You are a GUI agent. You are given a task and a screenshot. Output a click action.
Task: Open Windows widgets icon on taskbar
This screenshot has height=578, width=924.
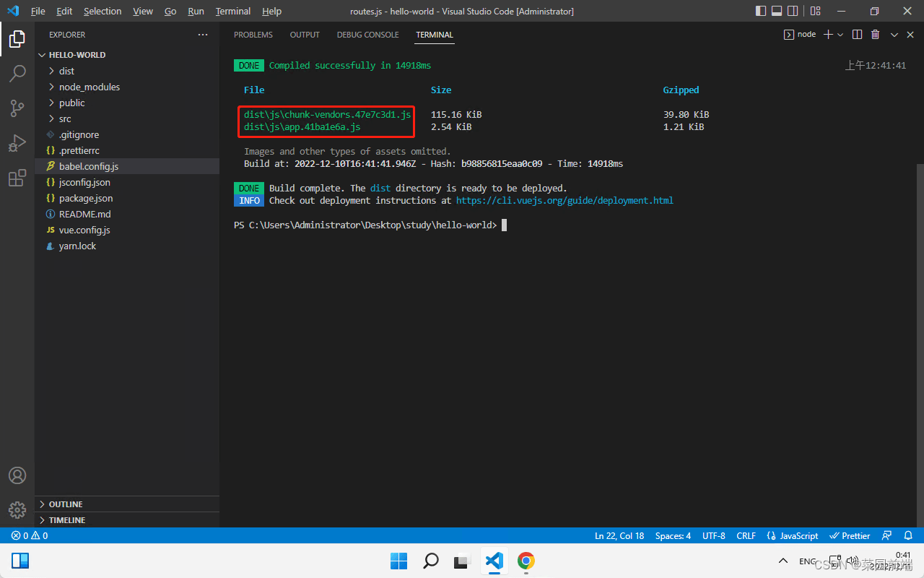[x=20, y=561]
